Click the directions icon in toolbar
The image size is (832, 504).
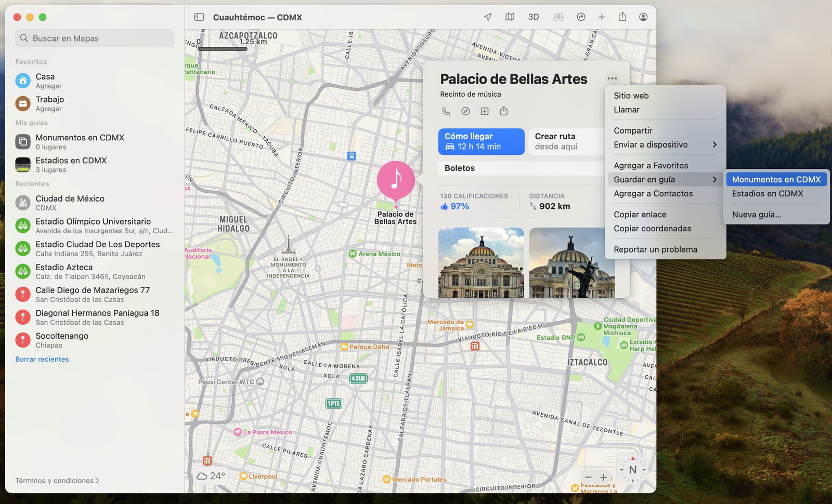pos(581,17)
